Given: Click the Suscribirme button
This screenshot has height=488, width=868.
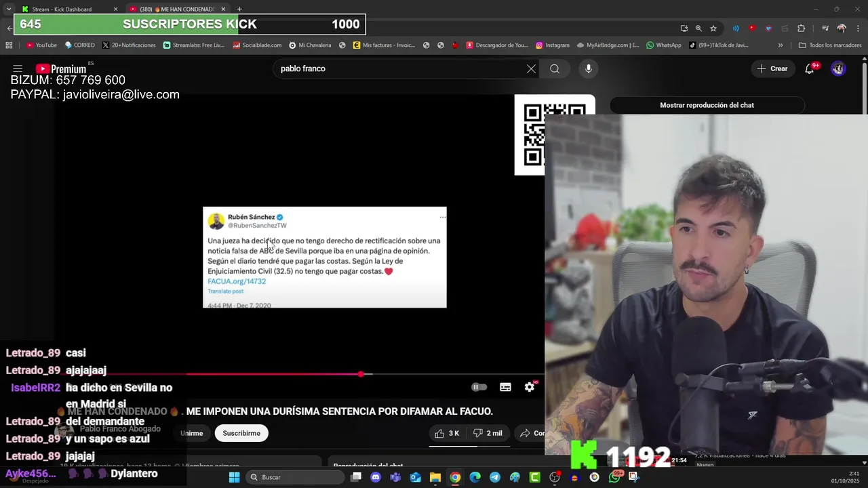Looking at the screenshot, I should point(241,433).
